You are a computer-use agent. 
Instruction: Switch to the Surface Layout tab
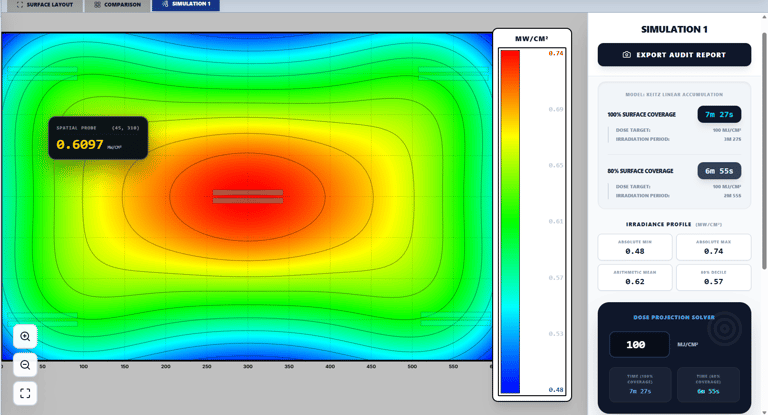pyautogui.click(x=45, y=5)
